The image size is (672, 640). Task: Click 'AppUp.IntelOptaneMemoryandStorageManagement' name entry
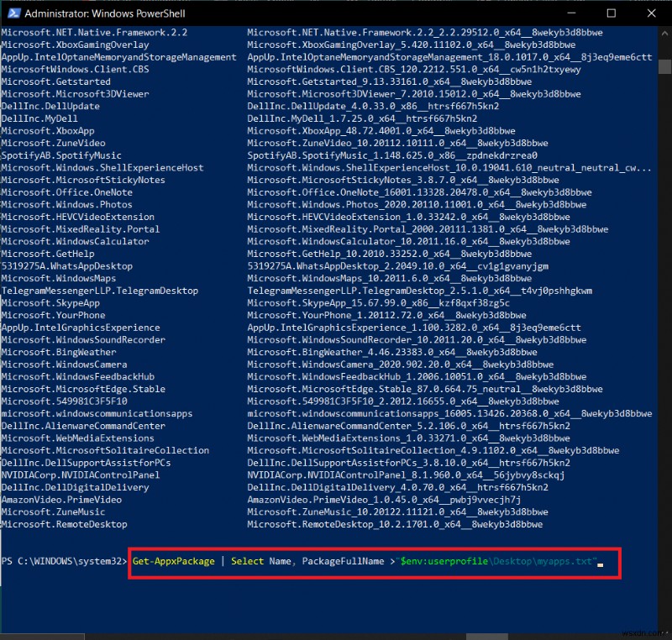118,57
